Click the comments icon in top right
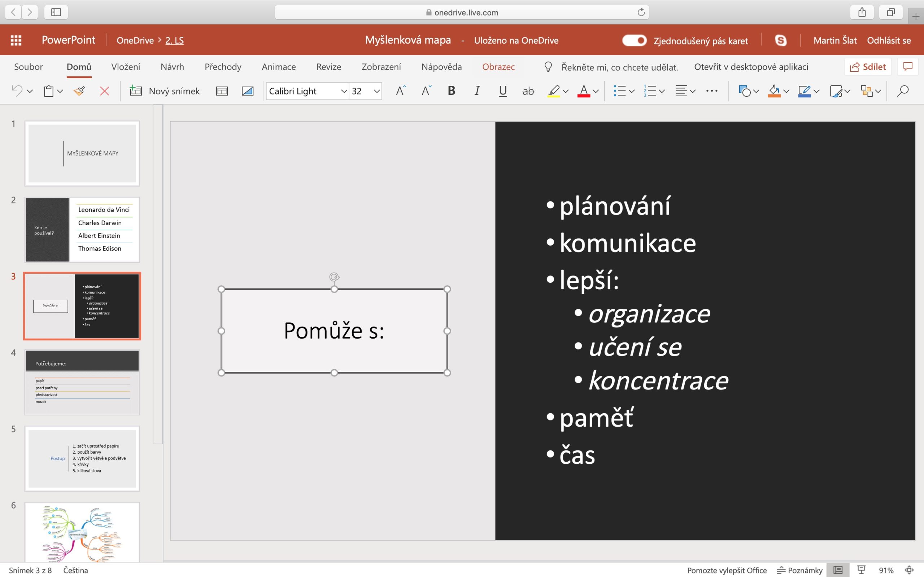924x577 pixels. 908,66
